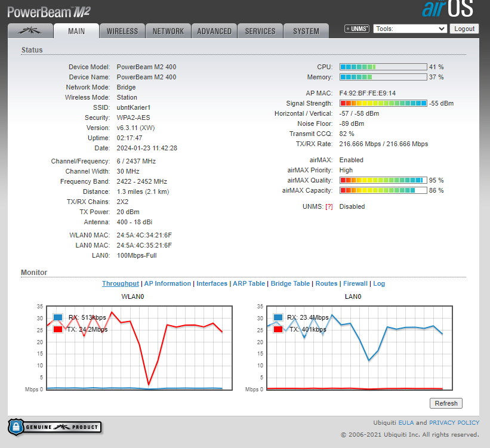Select the TX Power value 20 dBm

pos(128,212)
